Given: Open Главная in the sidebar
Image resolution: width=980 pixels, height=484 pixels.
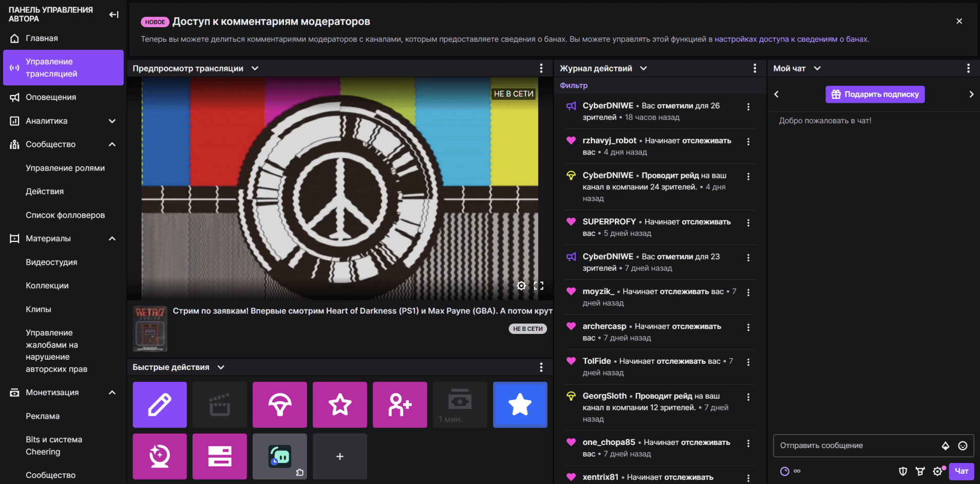Looking at the screenshot, I should coord(42,38).
